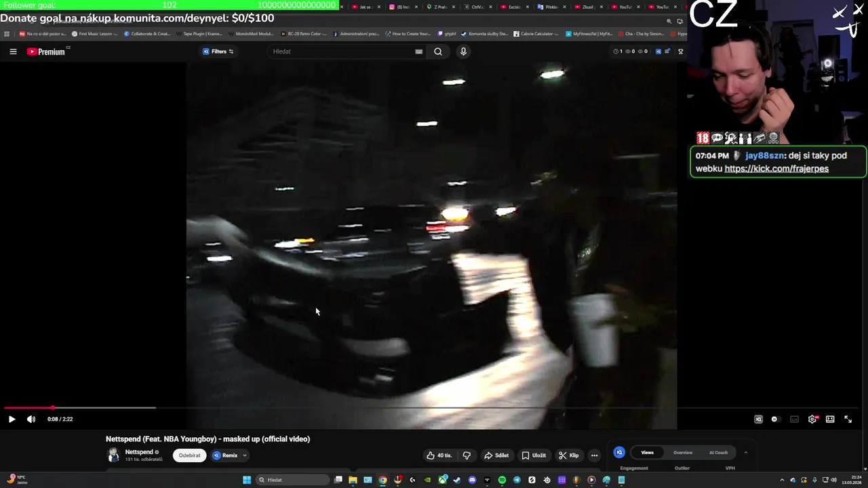Image resolution: width=868 pixels, height=488 pixels.
Task: Open the Collaborate & Creat... bookmark
Action: (146, 34)
